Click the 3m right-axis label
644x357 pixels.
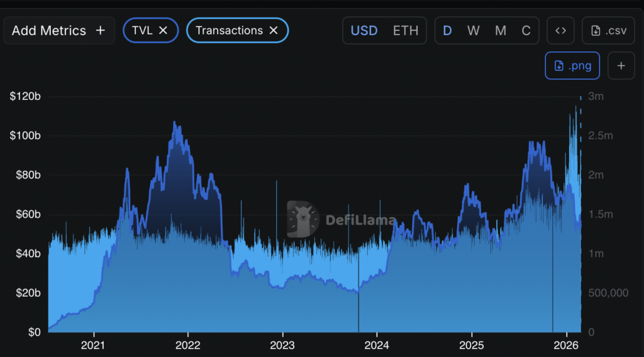point(596,96)
